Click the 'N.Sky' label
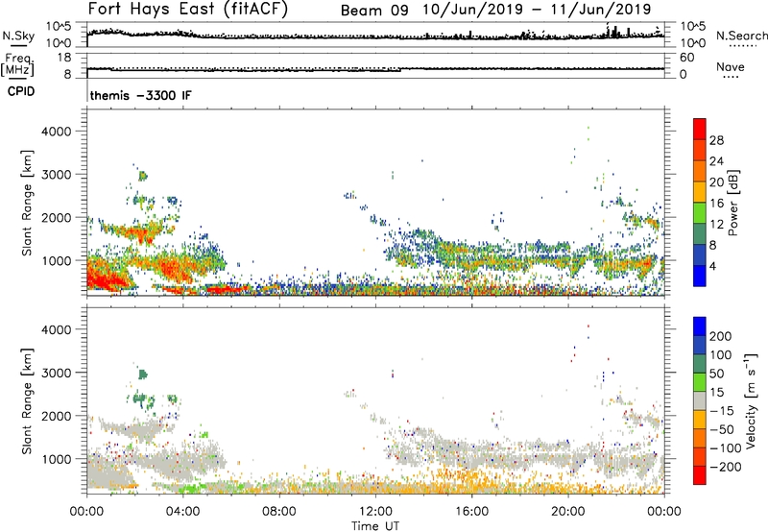 [x=18, y=36]
